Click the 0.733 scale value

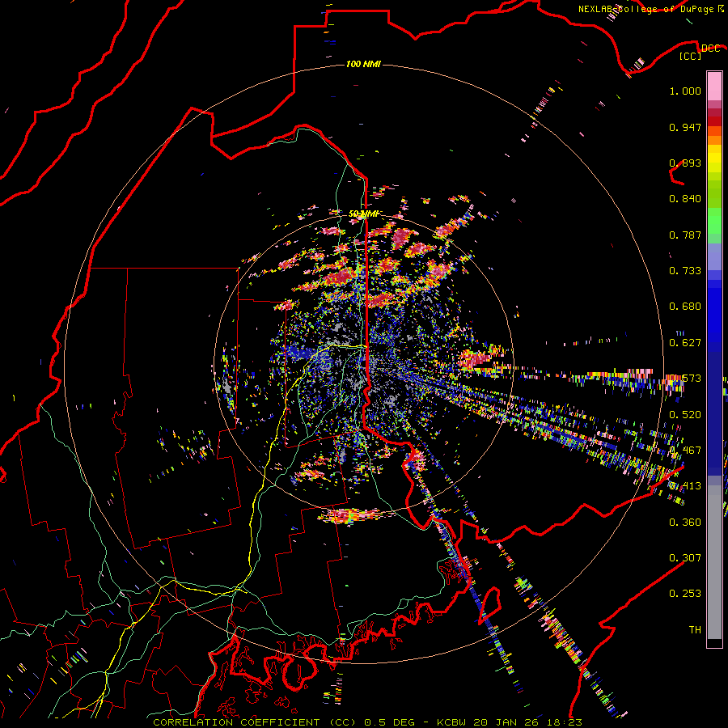(x=685, y=271)
